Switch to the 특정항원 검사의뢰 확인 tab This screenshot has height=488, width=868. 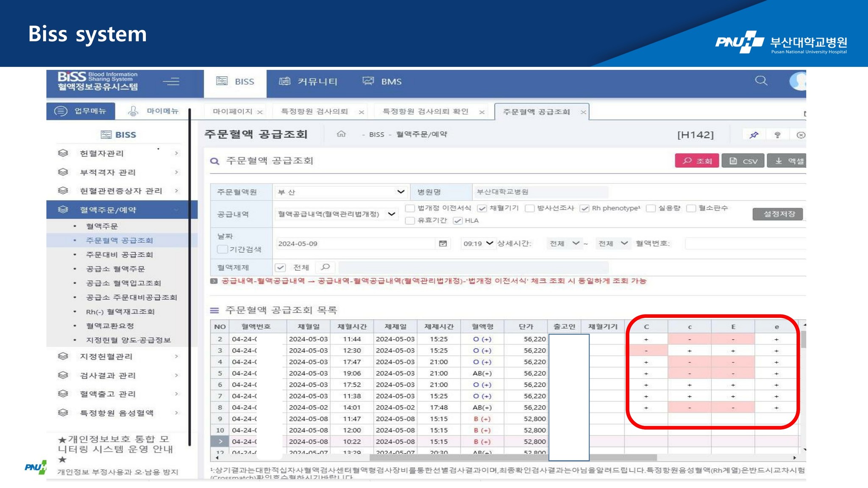pos(425,111)
